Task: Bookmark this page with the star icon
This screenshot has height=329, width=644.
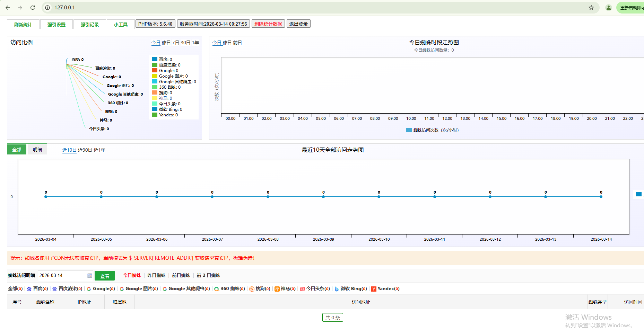Action: pyautogui.click(x=591, y=8)
